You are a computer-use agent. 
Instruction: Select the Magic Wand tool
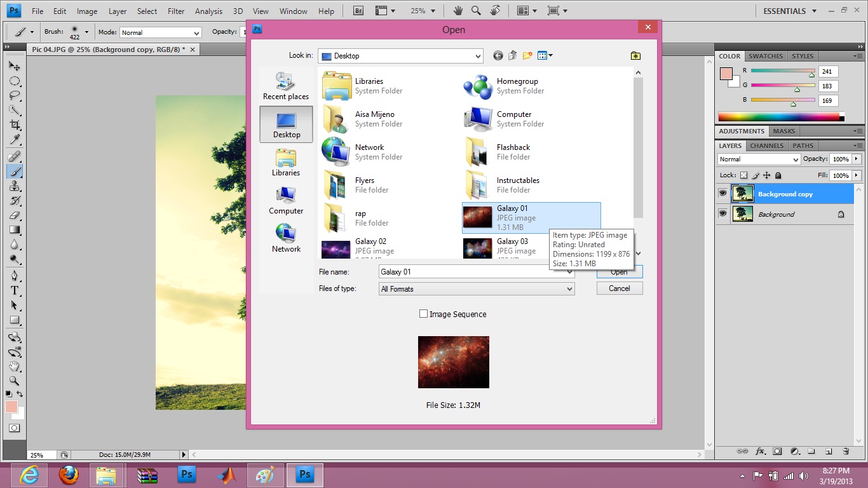point(15,111)
